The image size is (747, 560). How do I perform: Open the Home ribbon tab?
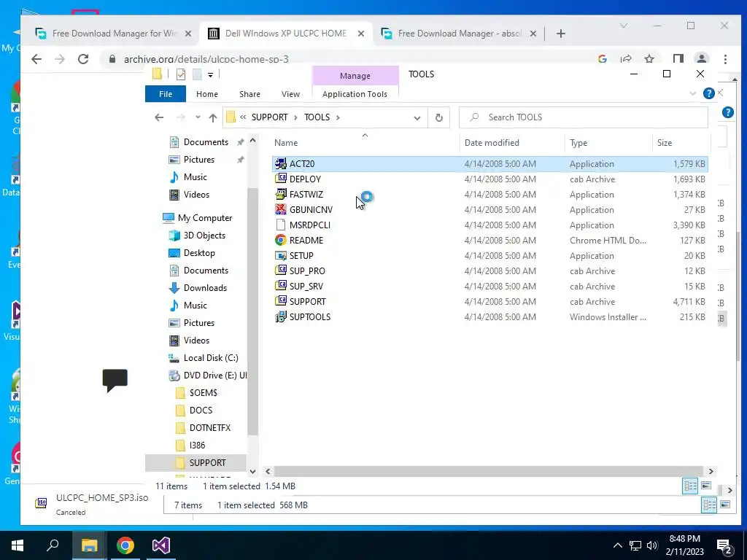206,94
